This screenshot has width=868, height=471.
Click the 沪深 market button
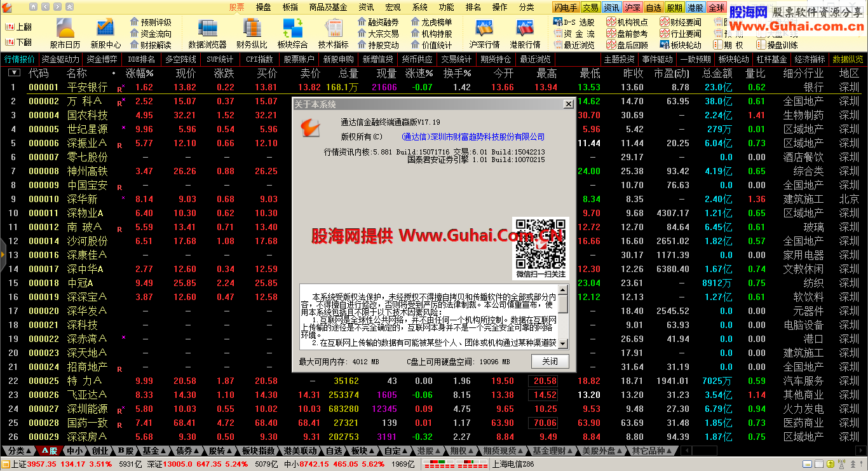(632, 8)
